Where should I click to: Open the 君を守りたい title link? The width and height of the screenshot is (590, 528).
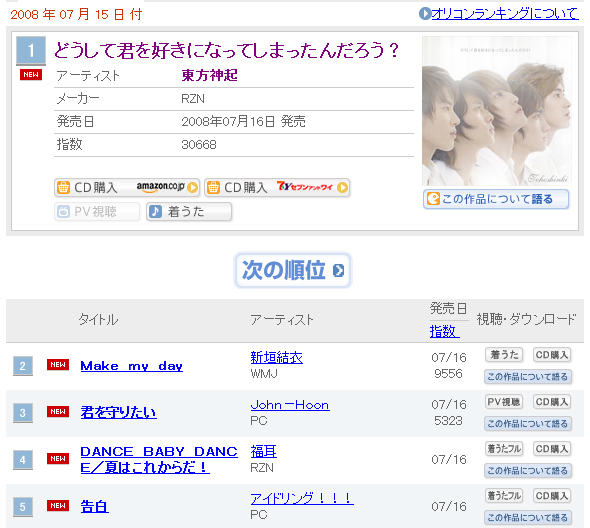coord(119,412)
